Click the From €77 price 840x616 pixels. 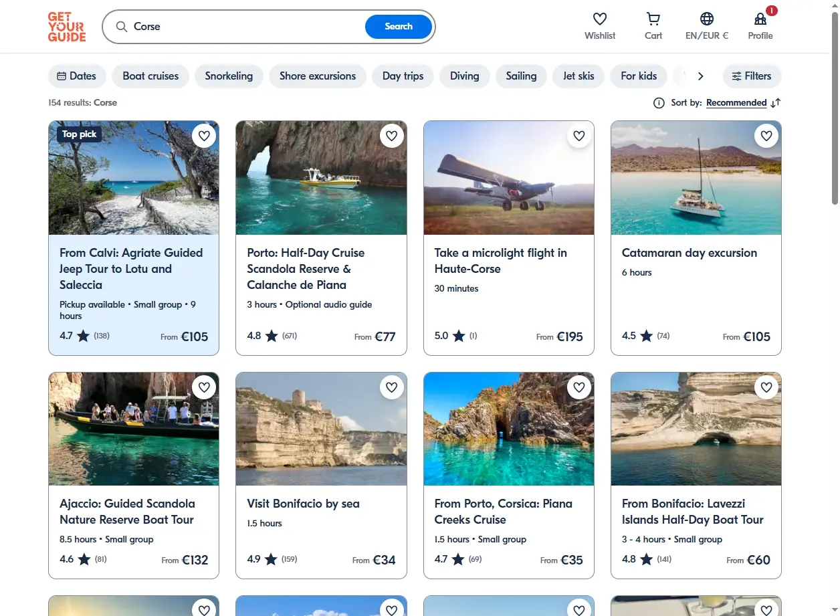[x=375, y=336]
